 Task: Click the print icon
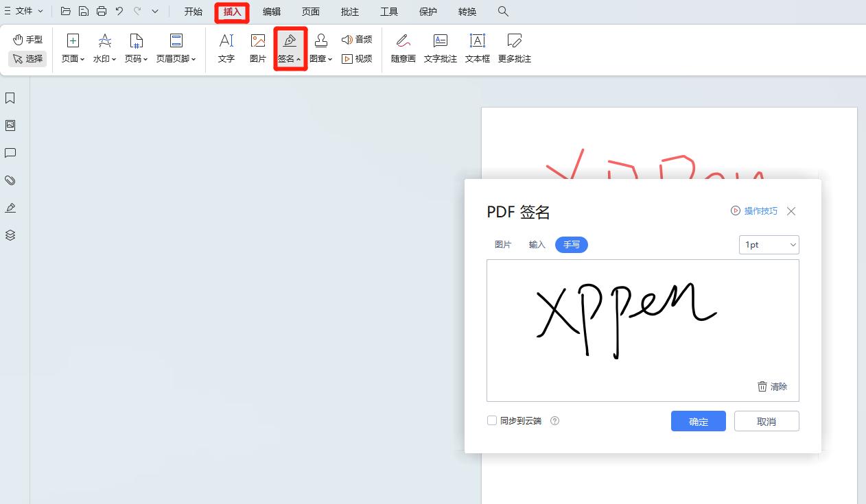[x=102, y=11]
